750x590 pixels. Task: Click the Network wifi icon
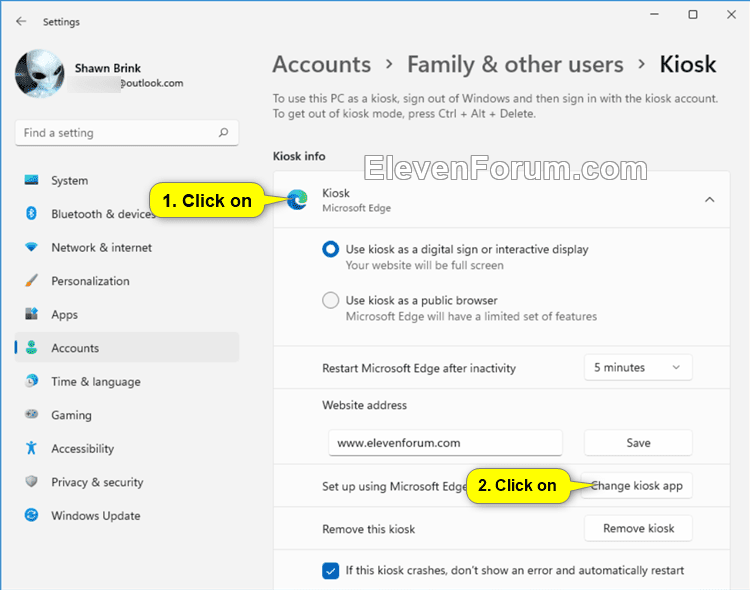[x=32, y=247]
